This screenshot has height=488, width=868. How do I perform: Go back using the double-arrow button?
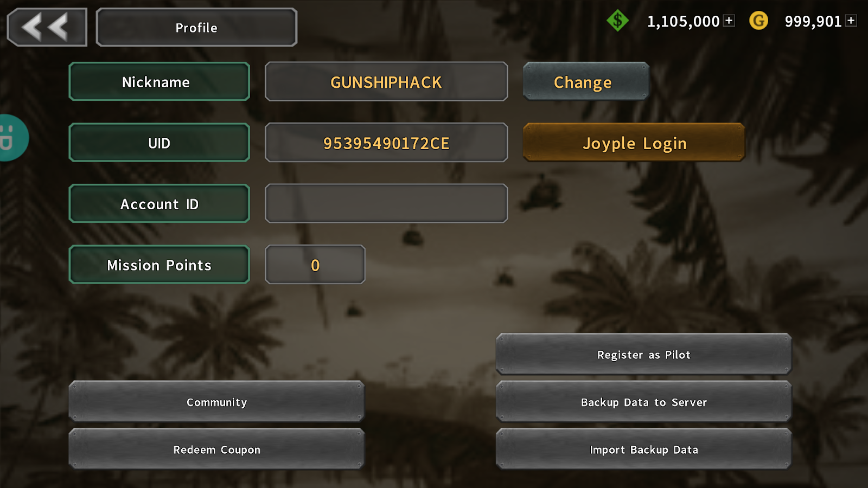click(x=47, y=27)
